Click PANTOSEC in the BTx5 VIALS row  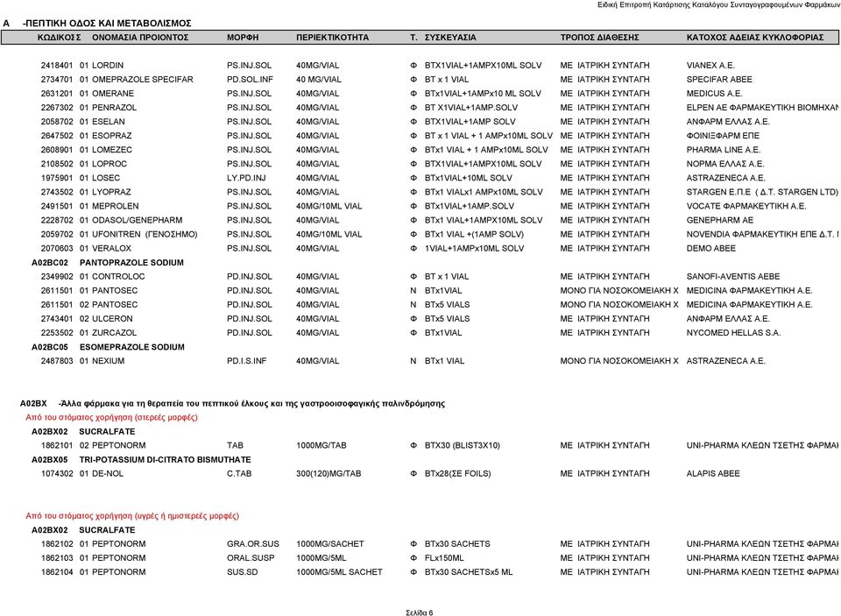(115, 305)
